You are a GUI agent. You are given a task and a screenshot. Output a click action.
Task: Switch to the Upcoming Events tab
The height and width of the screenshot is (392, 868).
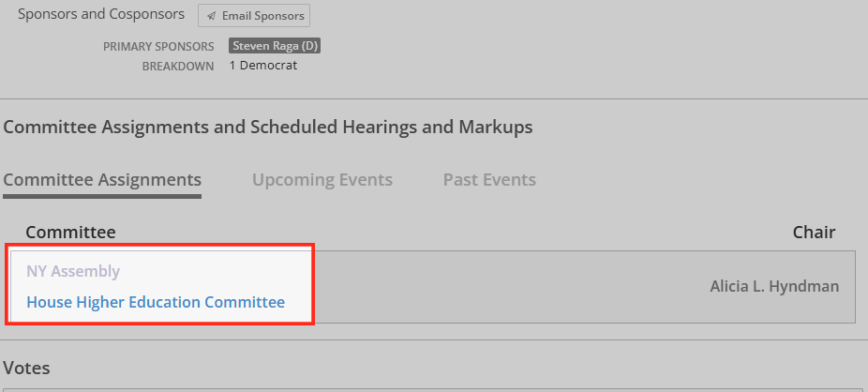pos(322,180)
